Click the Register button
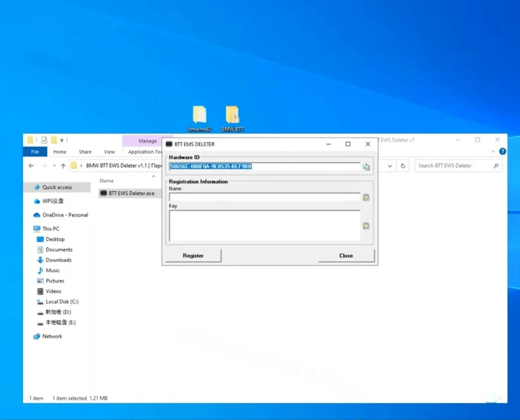The height and width of the screenshot is (420, 520). tap(193, 255)
